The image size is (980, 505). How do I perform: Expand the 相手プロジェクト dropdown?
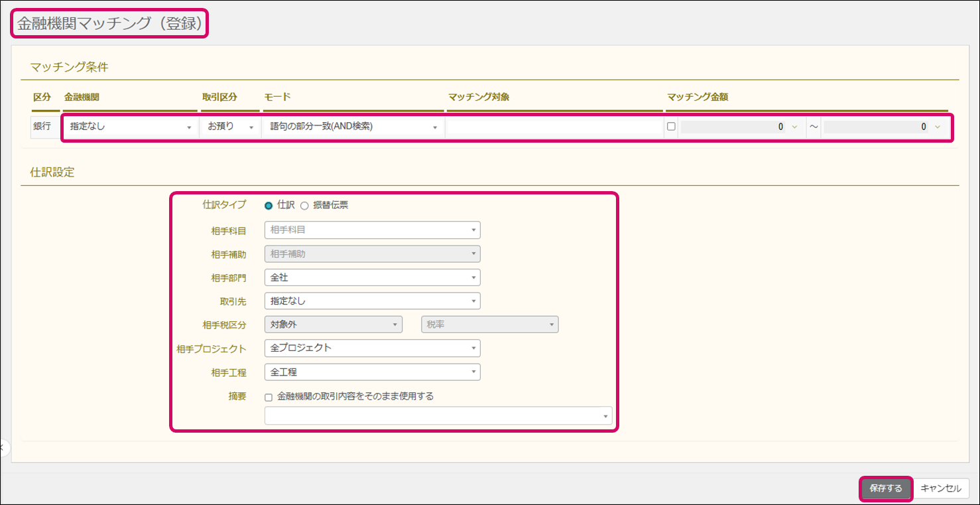[371, 348]
